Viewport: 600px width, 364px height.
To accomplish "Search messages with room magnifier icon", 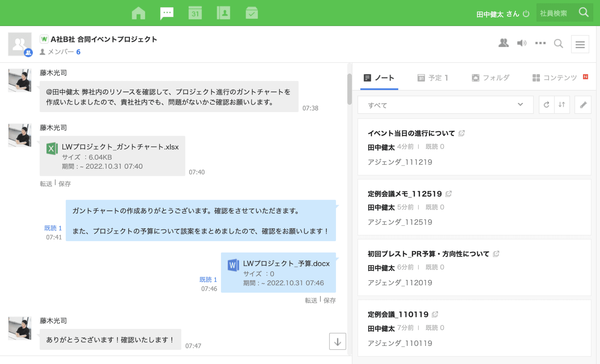I will [558, 44].
